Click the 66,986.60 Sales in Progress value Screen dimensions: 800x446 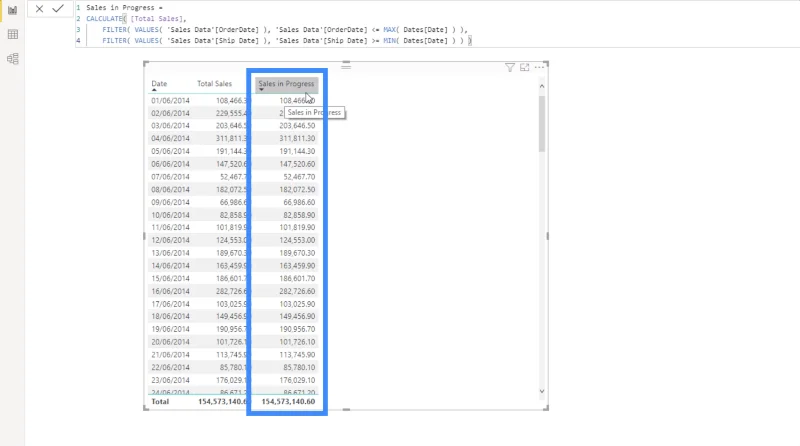click(299, 202)
